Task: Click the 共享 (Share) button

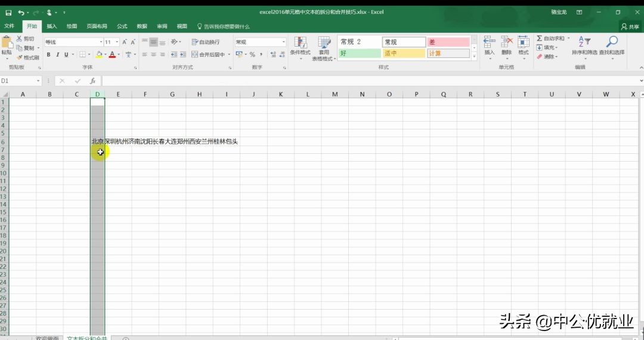Action: [630, 26]
